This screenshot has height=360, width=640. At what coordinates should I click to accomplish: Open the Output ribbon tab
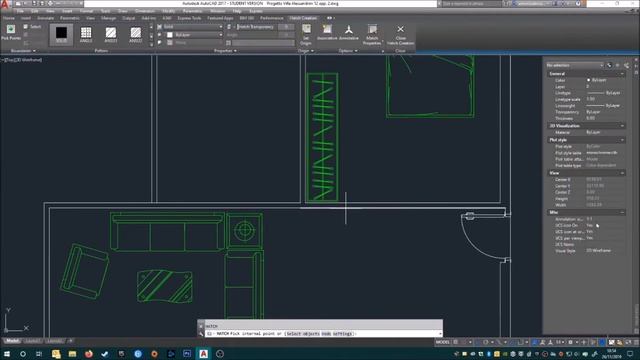[128, 18]
